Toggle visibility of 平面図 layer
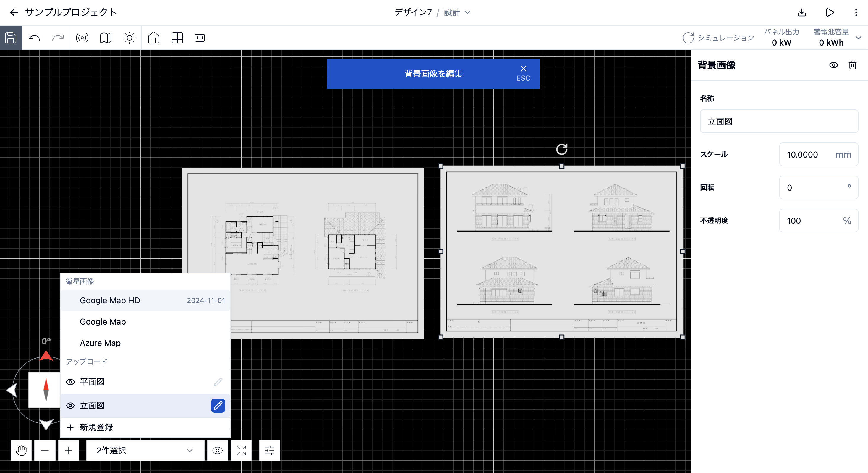 point(70,382)
